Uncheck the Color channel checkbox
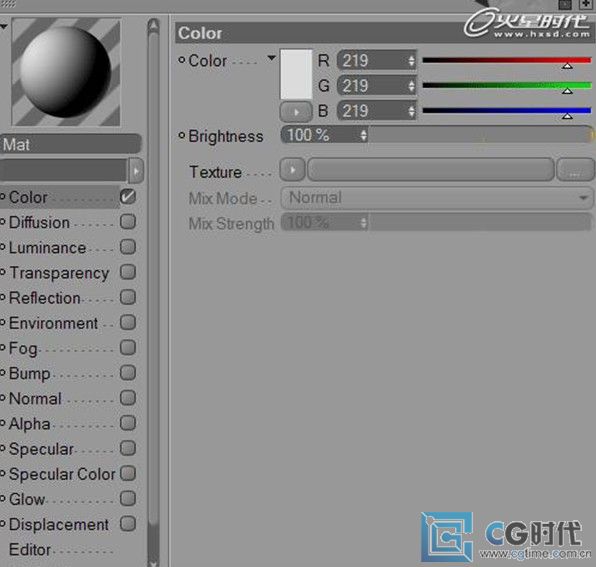The image size is (596, 567). point(128,196)
